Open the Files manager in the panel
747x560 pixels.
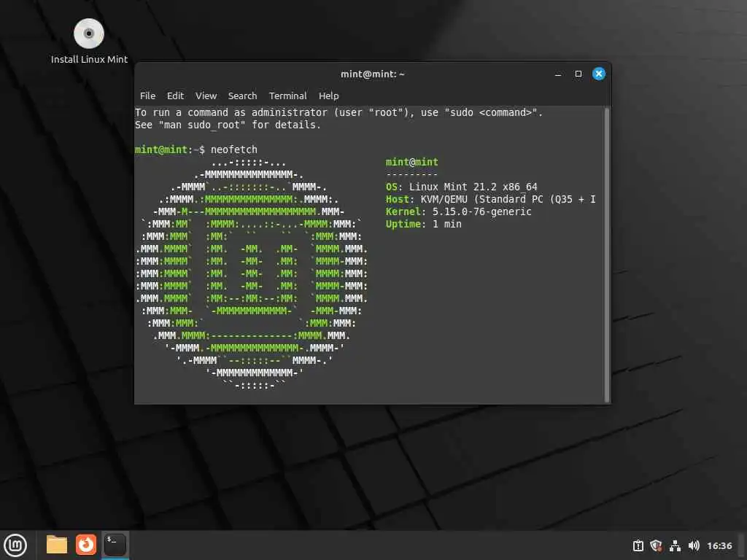(x=57, y=545)
